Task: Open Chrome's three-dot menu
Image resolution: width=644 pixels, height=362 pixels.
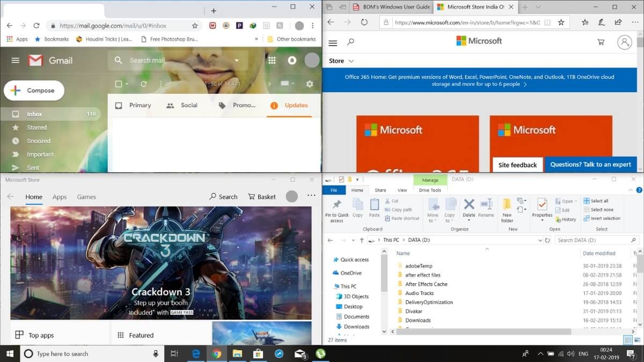Action: [x=314, y=25]
